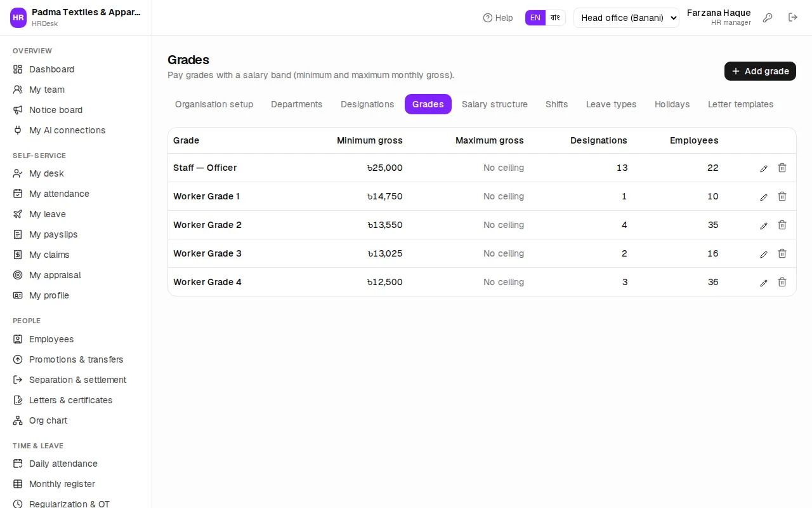Click the key icon in header
The height and width of the screenshot is (508, 812).
768,18
